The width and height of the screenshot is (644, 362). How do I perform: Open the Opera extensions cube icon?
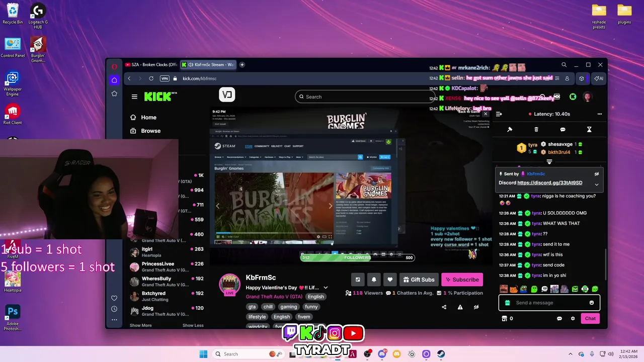click(x=582, y=78)
